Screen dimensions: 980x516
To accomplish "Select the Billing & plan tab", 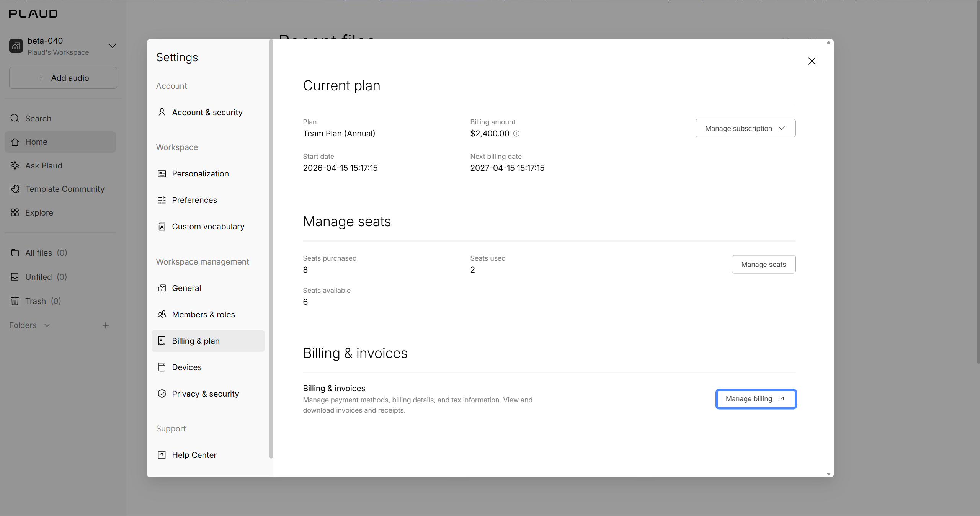I will [208, 341].
